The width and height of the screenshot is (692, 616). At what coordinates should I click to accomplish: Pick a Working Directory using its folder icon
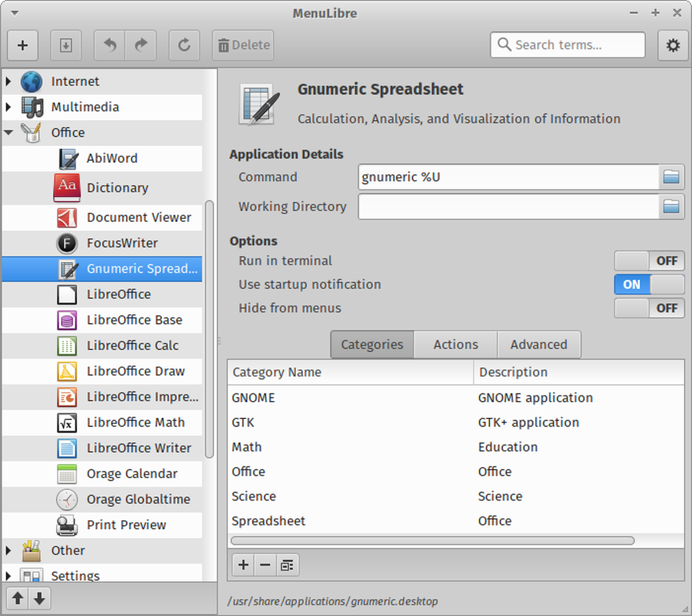point(672,207)
